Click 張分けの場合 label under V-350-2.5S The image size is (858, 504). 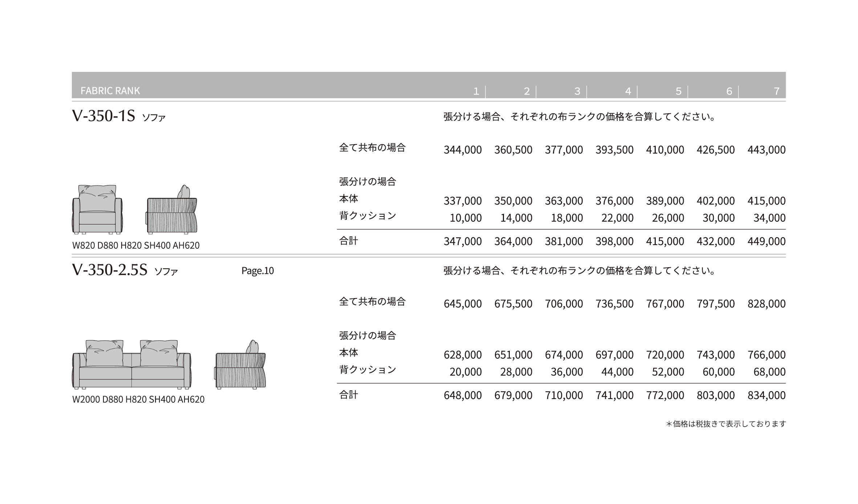pos(367,336)
